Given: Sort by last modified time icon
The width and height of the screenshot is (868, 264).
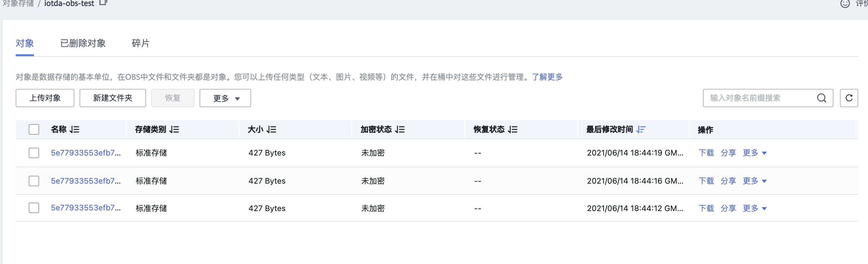Looking at the screenshot, I should click(641, 129).
